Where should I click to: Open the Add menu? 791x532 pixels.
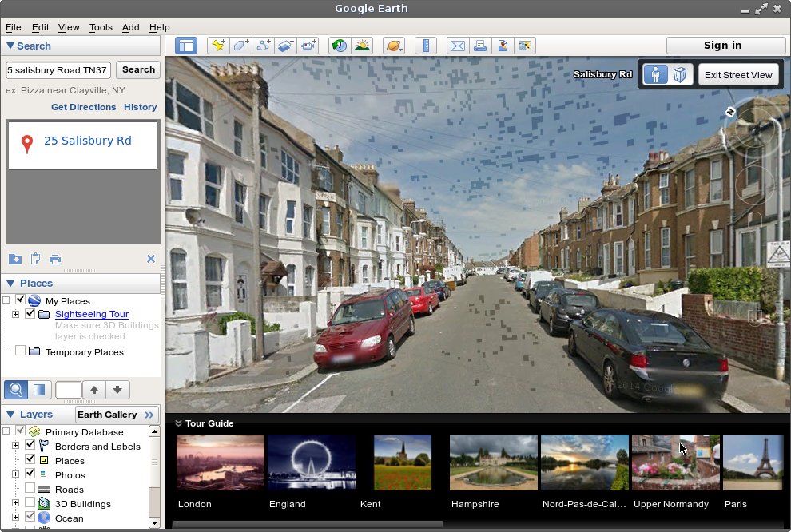click(131, 27)
